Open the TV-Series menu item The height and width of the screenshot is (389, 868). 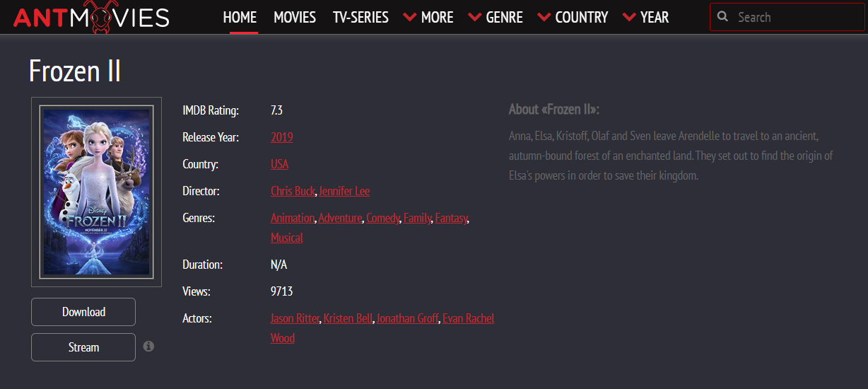coord(360,18)
